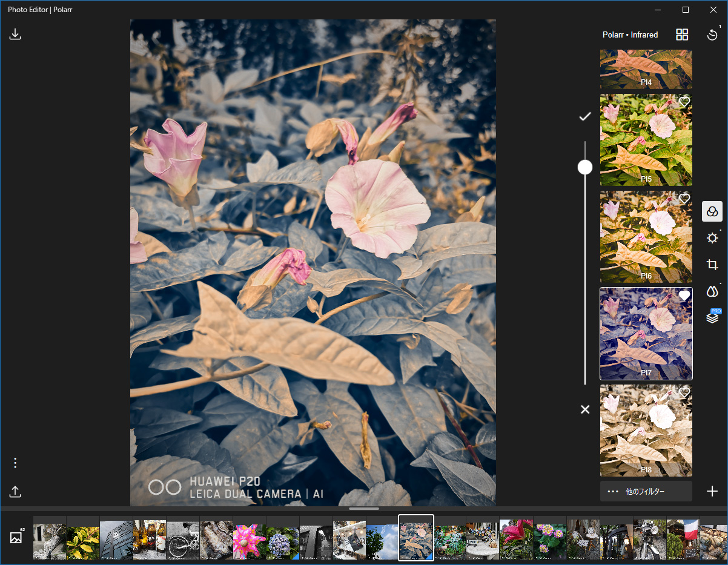Favorite the PI5 filter heart

684,102
